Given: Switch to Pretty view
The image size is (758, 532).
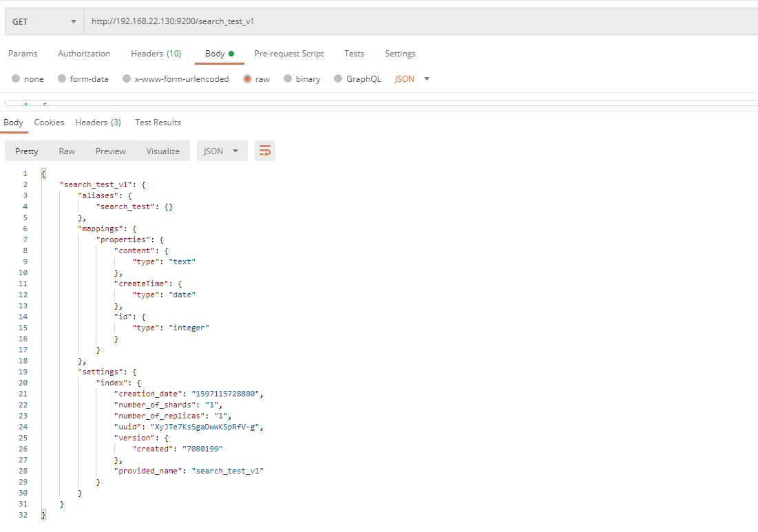Looking at the screenshot, I should [x=27, y=151].
